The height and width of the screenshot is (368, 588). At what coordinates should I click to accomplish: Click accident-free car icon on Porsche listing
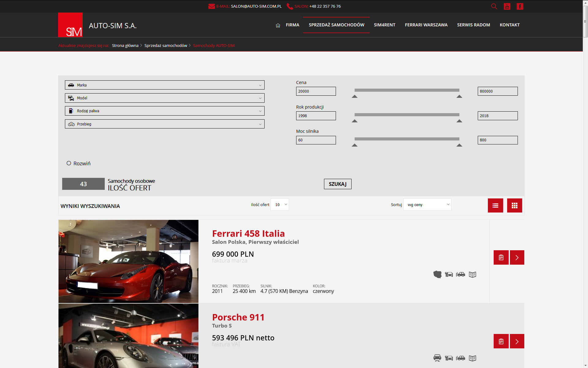(x=461, y=358)
